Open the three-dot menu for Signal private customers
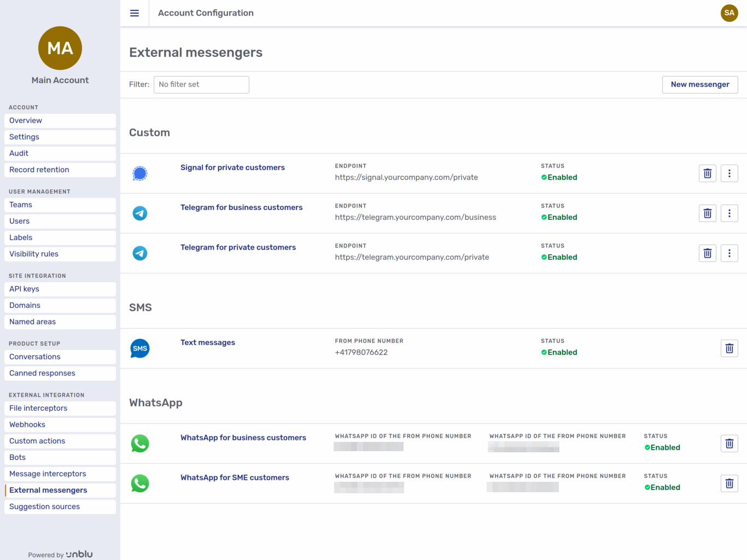Image resolution: width=747 pixels, height=560 pixels. [729, 173]
